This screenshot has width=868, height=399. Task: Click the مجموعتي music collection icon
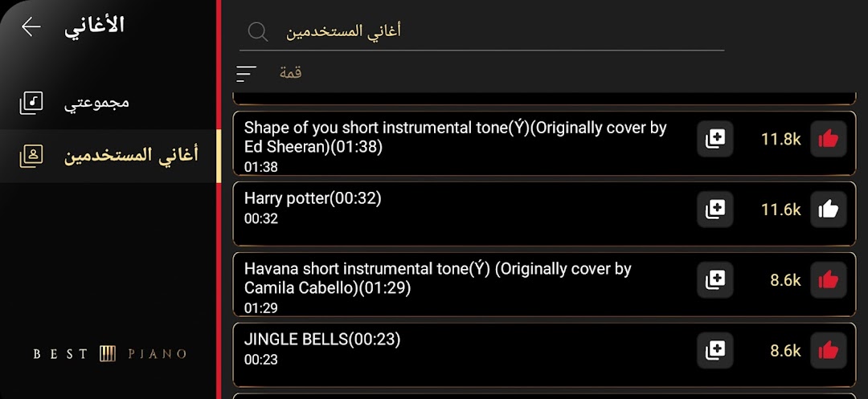pyautogui.click(x=31, y=103)
